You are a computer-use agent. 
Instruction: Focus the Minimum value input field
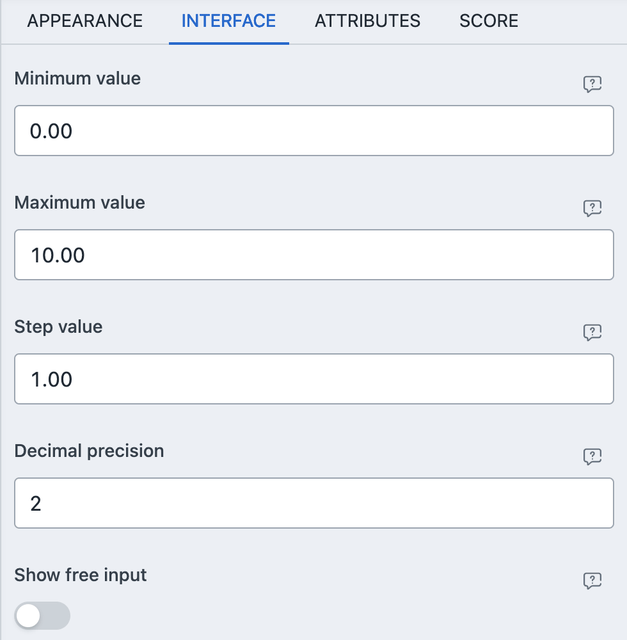314,131
